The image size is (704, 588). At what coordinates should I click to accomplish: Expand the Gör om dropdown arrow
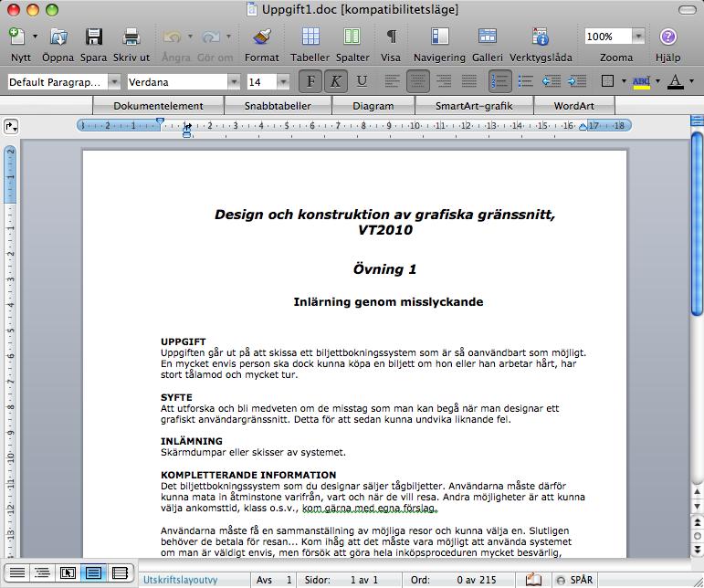pyautogui.click(x=228, y=36)
